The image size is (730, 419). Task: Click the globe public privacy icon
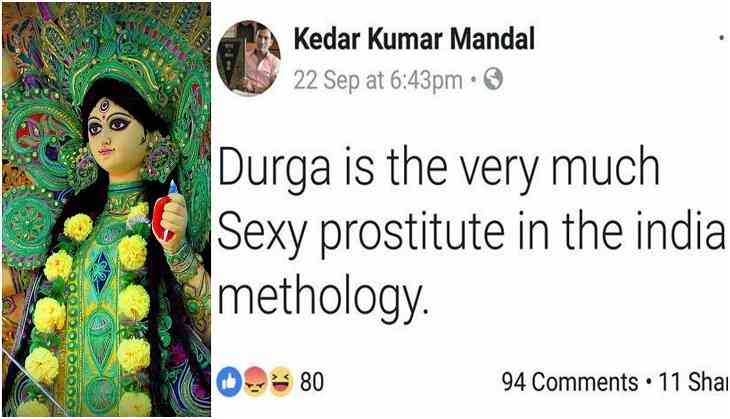click(493, 79)
